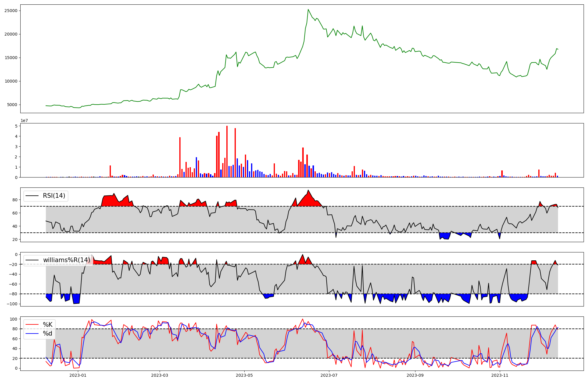Select the %K legend entry text

tap(48, 325)
